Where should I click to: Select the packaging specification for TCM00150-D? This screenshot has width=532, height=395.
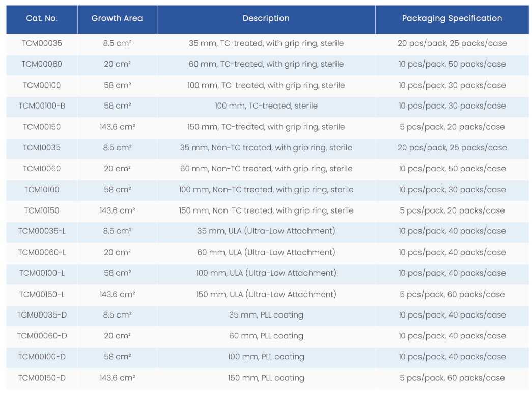[x=452, y=378]
